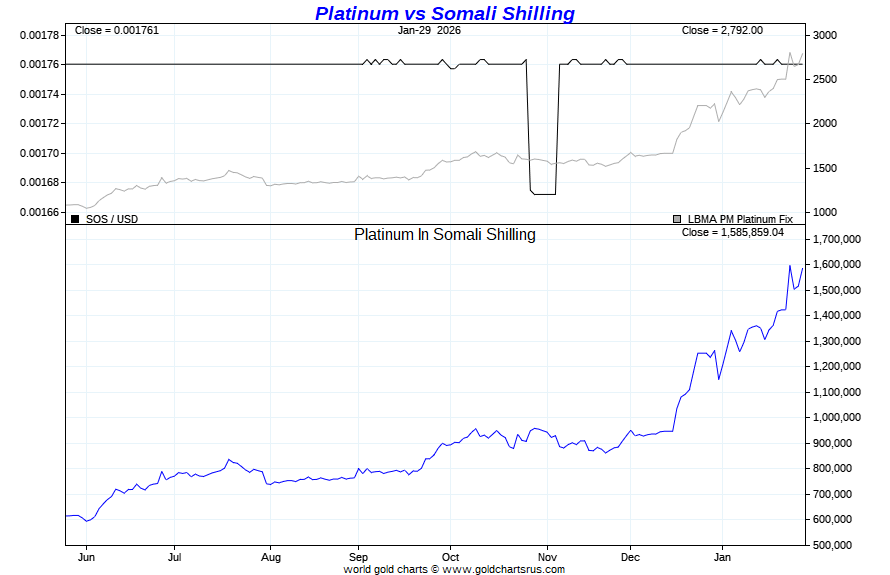The image size is (890, 575).
Task: Click the 1000 right axis label
Action: [825, 212]
